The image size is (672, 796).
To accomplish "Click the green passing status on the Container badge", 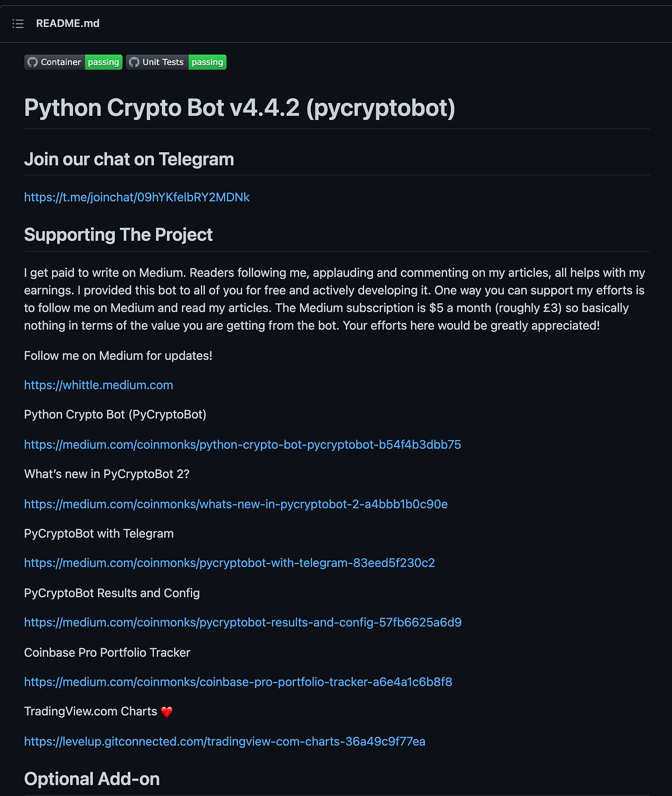I will tap(103, 62).
